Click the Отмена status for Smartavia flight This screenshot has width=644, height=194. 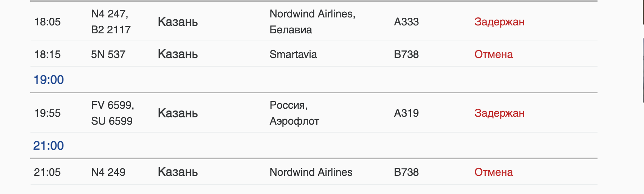[494, 54]
